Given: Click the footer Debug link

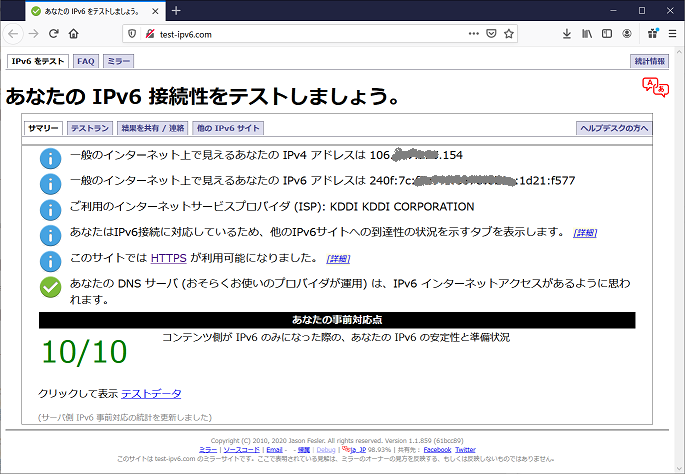Looking at the screenshot, I should (326, 450).
